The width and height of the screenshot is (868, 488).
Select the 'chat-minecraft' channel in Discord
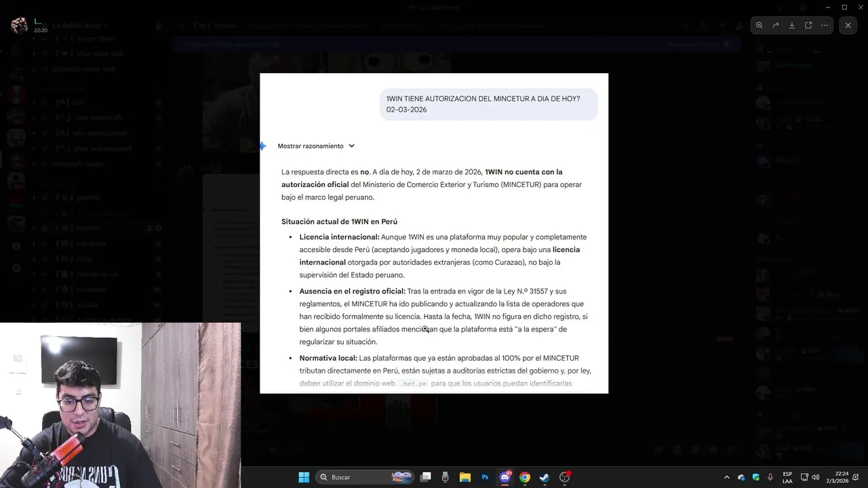(98, 118)
